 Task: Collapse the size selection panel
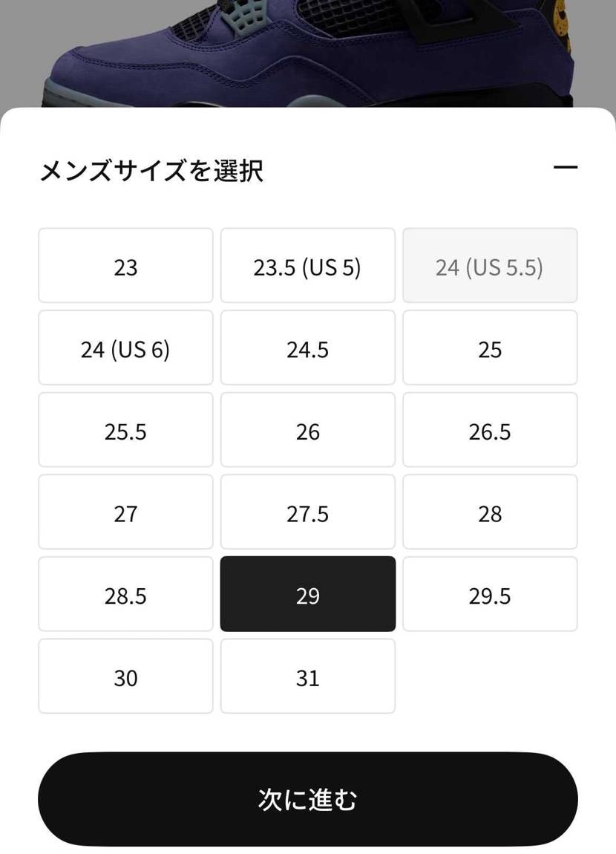coord(566,168)
